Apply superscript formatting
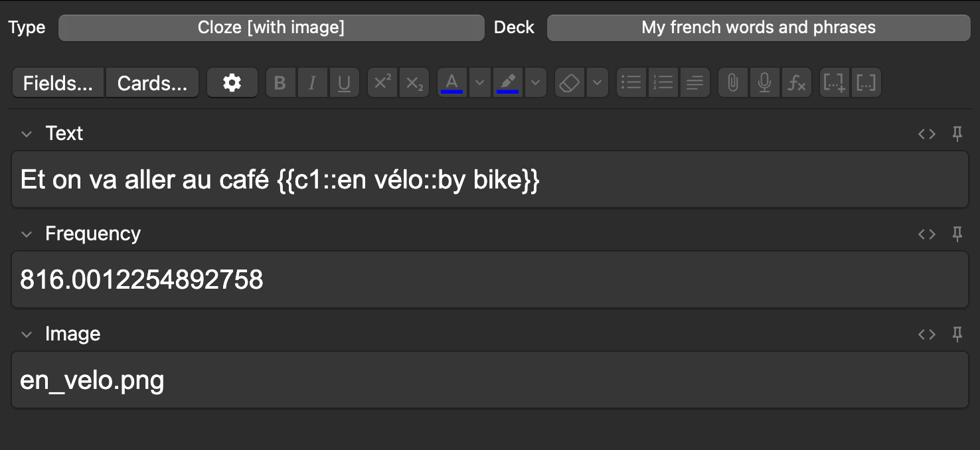The image size is (980, 450). point(382,83)
